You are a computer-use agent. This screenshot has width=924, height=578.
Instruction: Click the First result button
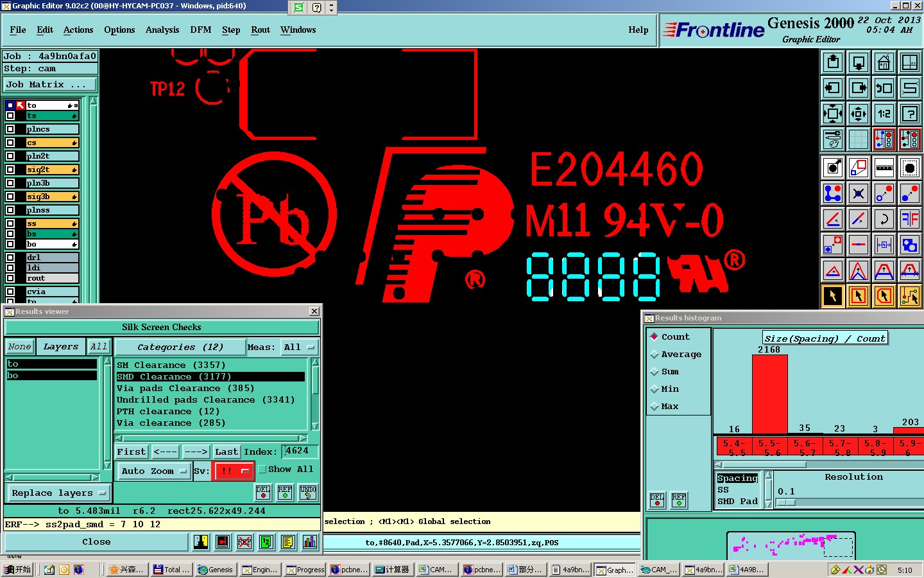132,452
